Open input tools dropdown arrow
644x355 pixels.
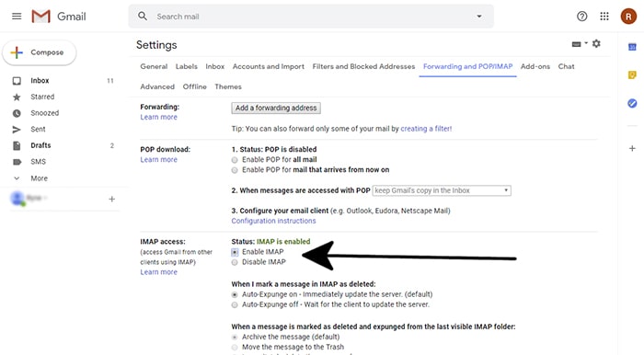coord(586,43)
